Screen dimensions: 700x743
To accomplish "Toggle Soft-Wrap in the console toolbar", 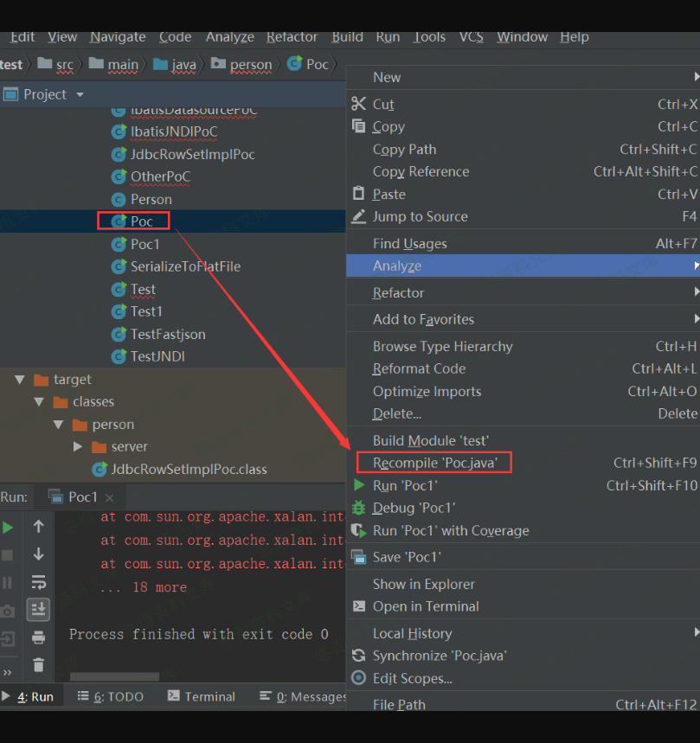I will (38, 582).
